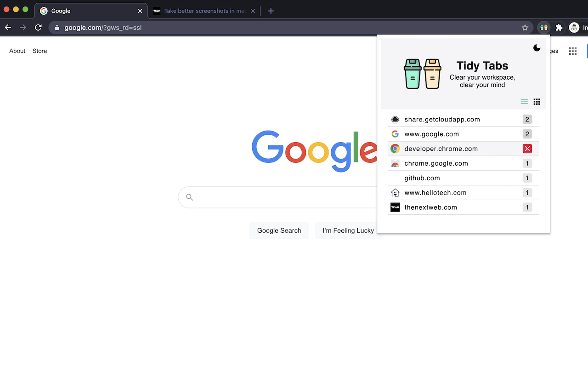This screenshot has height=368, width=588.
Task: Click the cloud favicon for share.getcloudapp.com
Action: click(395, 119)
